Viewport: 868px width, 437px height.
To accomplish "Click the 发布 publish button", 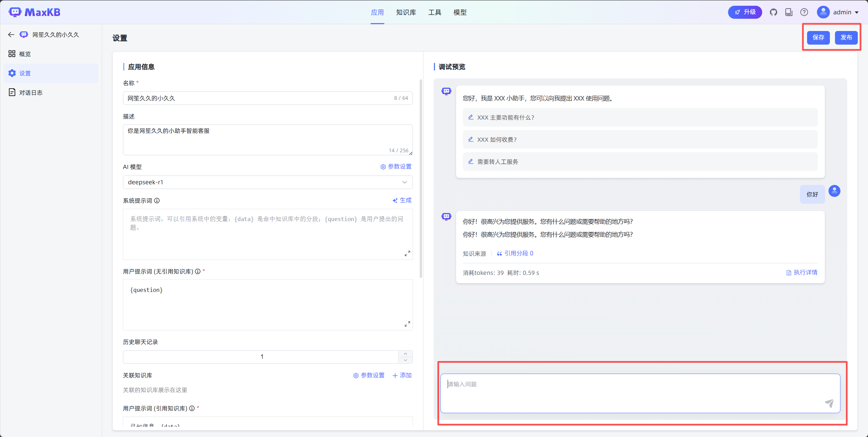I will [x=846, y=37].
